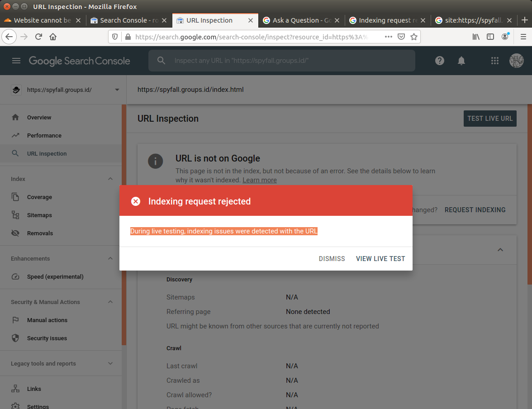Click VIEW LIVE TEST in dialog

point(380,259)
